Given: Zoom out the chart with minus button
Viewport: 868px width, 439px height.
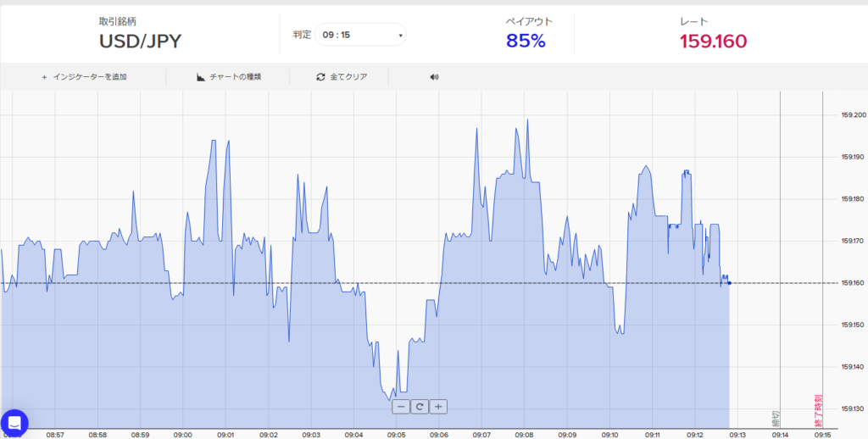Looking at the screenshot, I should (401, 407).
